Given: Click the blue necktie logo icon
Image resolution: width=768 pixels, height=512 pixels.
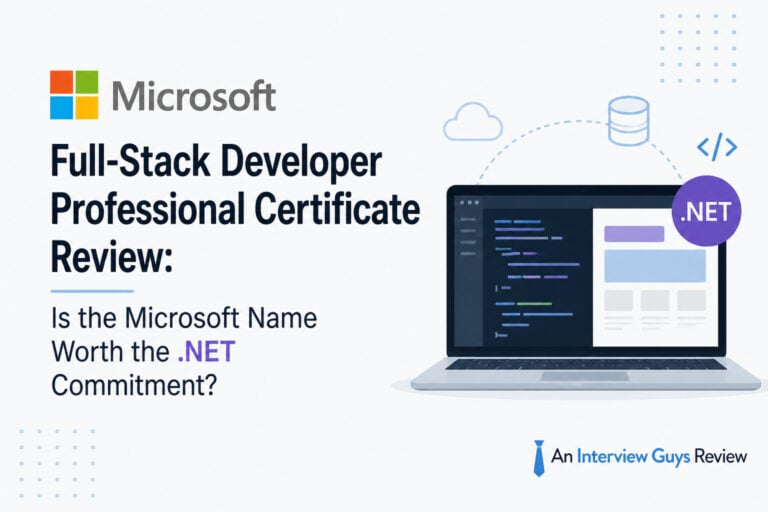Looking at the screenshot, I should (539, 458).
